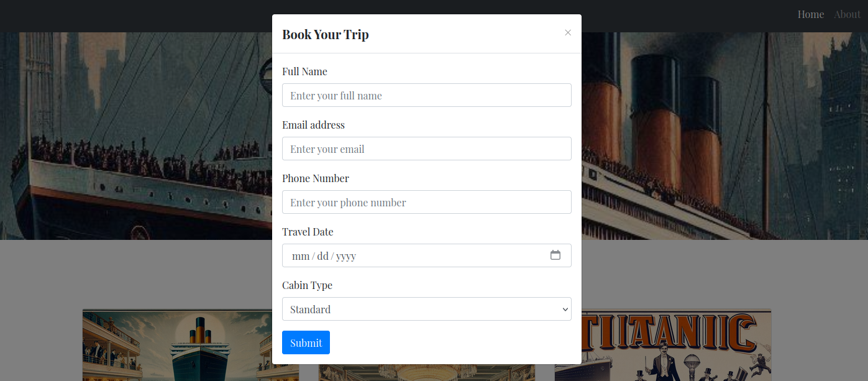Image resolution: width=868 pixels, height=381 pixels.
Task: Select the day segment of Travel Date
Action: coord(322,256)
